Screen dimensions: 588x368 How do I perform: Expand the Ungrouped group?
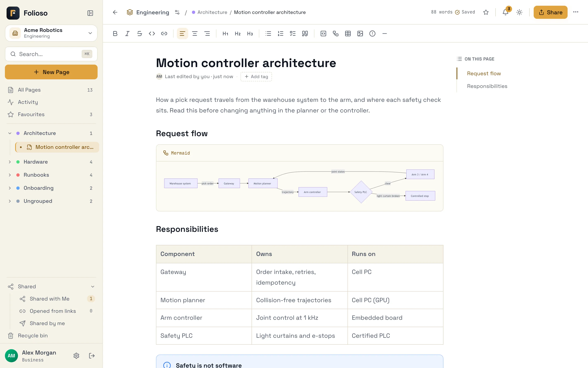10,201
